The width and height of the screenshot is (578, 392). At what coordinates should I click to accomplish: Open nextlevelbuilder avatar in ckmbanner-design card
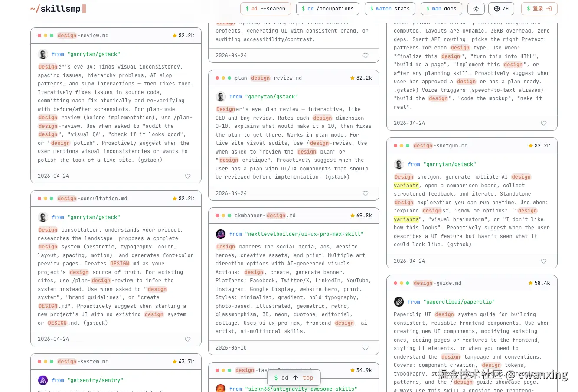coord(221,234)
